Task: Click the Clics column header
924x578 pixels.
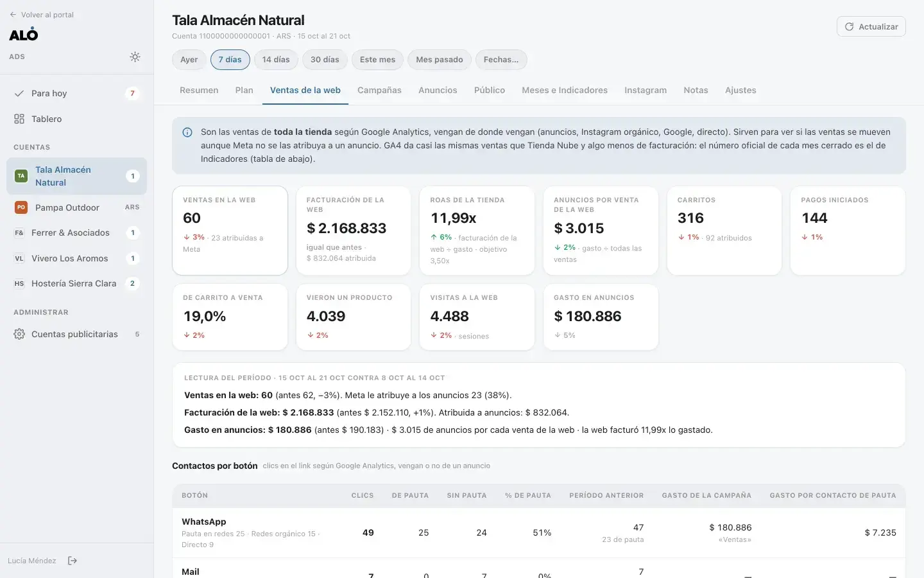Action: [x=363, y=496]
